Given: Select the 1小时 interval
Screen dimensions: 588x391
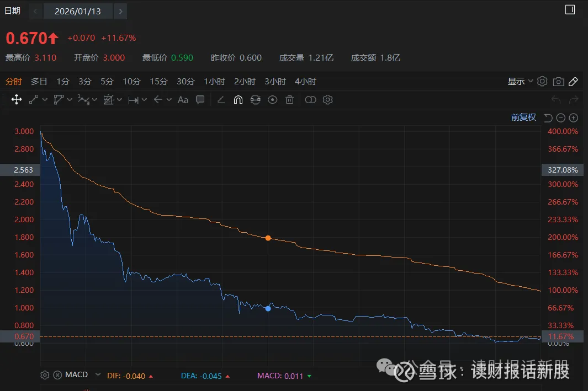Looking at the screenshot, I should (215, 81).
